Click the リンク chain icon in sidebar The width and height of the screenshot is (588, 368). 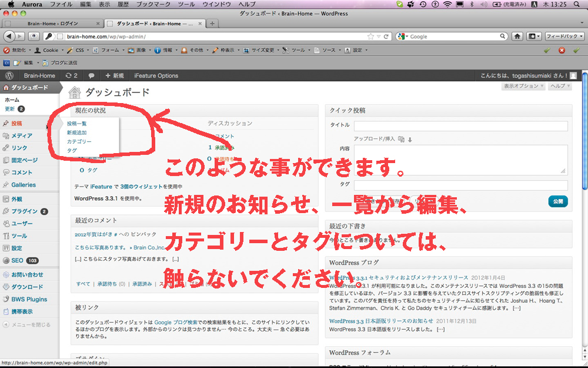[x=6, y=148]
